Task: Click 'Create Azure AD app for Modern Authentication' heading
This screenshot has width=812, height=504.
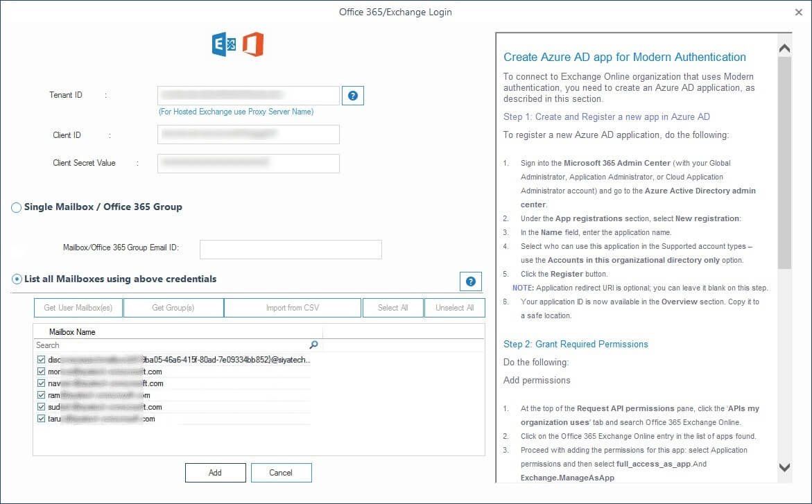Action: (x=625, y=57)
